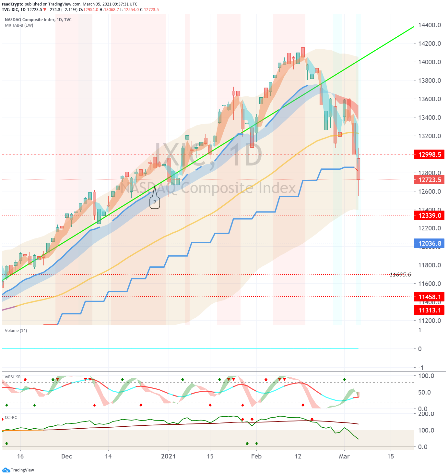Click the 12600.0 price axis label
Viewport: 448px width, 476px height.
[x=430, y=191]
